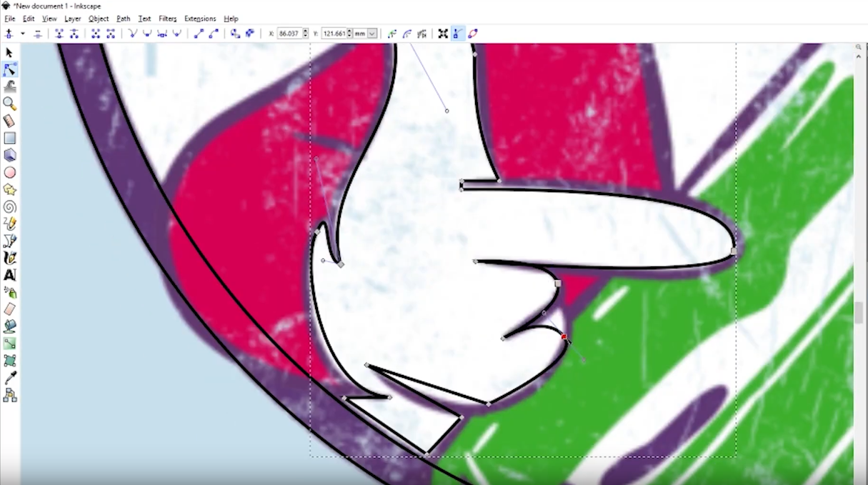
Task: Select the Pencil freehand tool
Action: point(9,224)
